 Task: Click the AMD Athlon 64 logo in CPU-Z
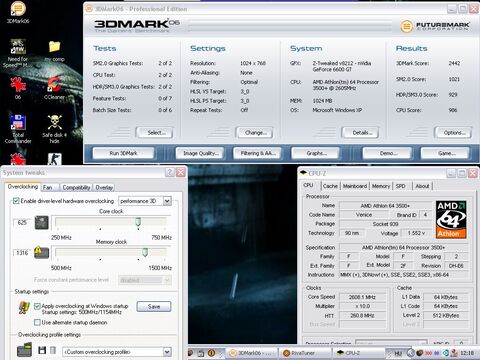(x=451, y=219)
